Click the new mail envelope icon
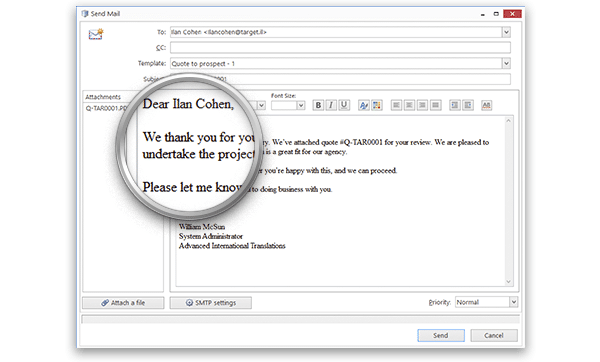Screen dimensions: 600x362 (96, 34)
